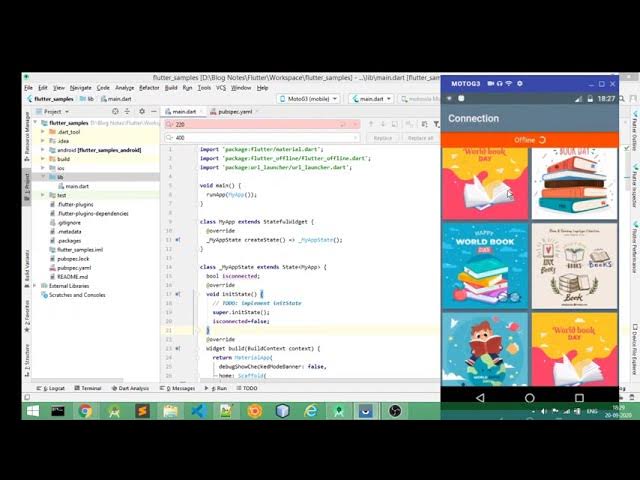Screen dimensions: 640x480
Task: Expand the External Libraries tree node
Action: click(35, 286)
